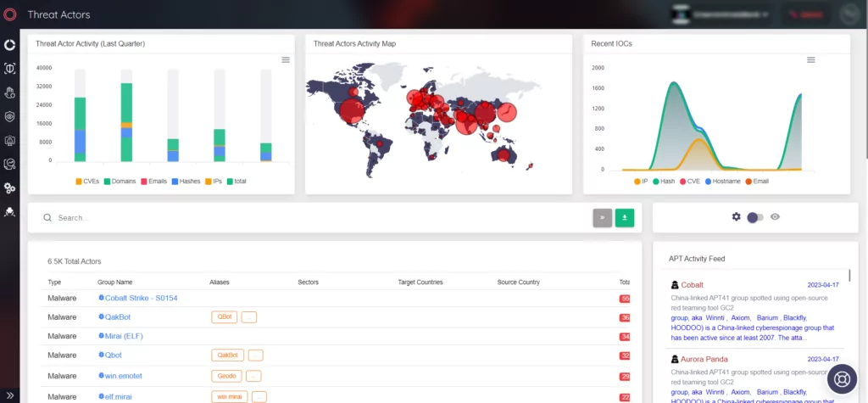This screenshot has height=403, width=868.
Task: Toggle CVE series in Recent IOCs legend
Action: pos(690,182)
